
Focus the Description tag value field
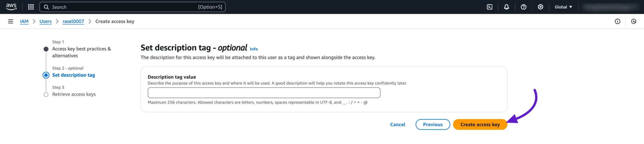coord(264,93)
